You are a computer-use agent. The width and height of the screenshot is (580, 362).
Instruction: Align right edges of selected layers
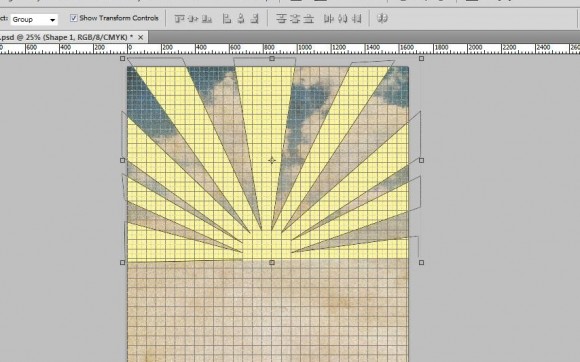click(x=254, y=18)
